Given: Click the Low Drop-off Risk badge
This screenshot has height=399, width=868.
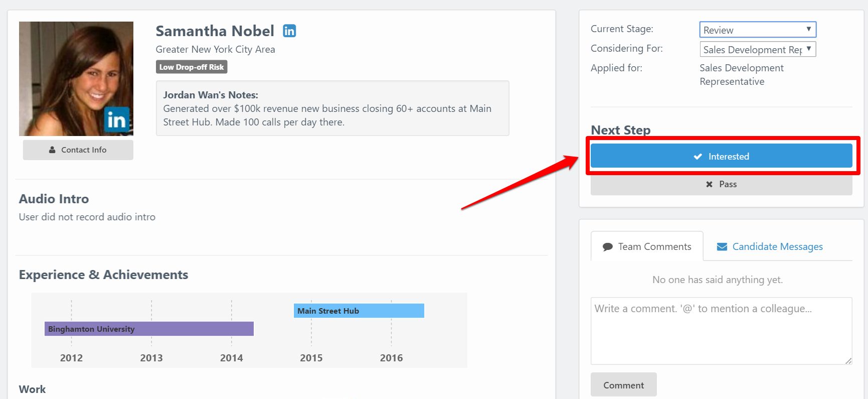Looking at the screenshot, I should click(x=192, y=67).
